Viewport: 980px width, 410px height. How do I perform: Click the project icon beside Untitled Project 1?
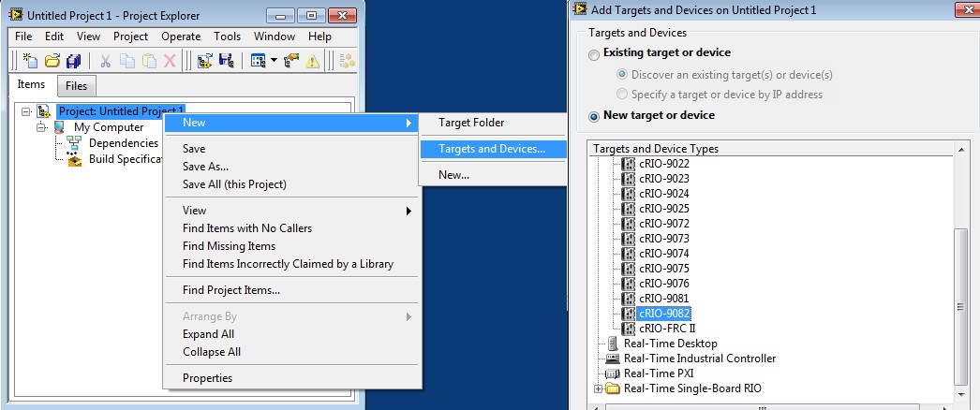click(x=44, y=111)
